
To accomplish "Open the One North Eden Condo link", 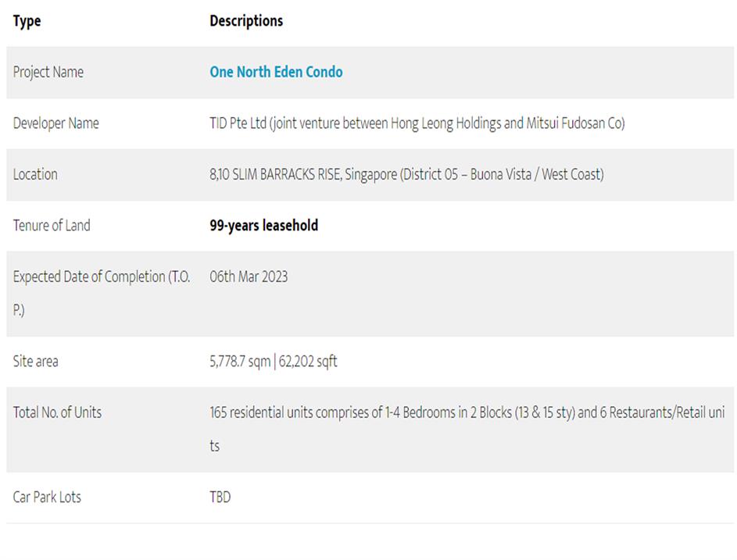I will point(276,72).
